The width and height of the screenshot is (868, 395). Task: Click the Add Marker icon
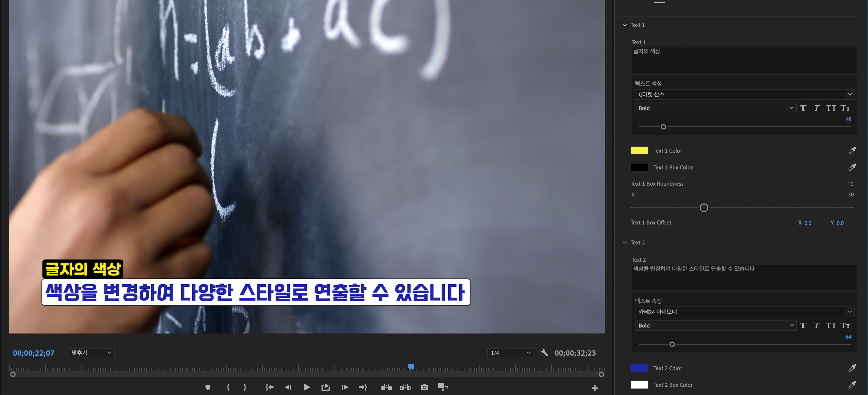pos(208,387)
